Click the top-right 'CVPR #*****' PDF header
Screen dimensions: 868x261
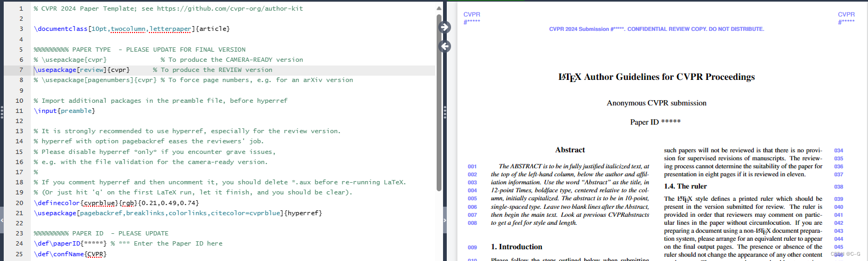pos(846,18)
